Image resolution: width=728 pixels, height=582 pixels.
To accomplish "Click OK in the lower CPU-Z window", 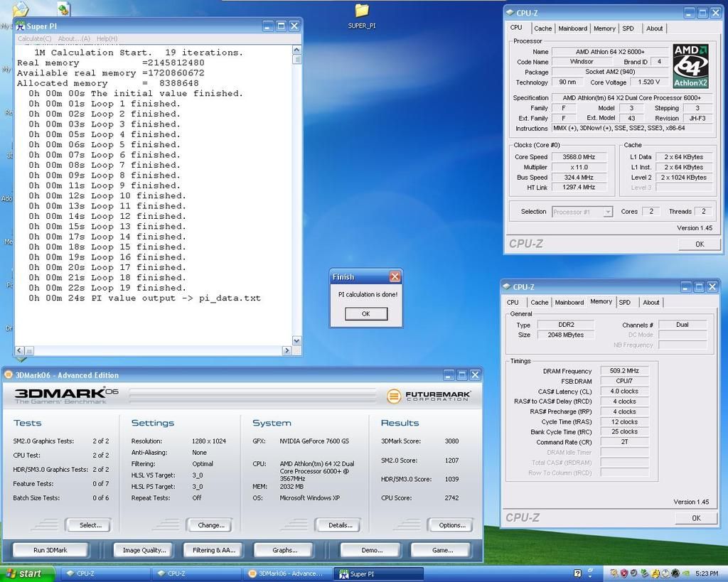I will pyautogui.click(x=696, y=518).
